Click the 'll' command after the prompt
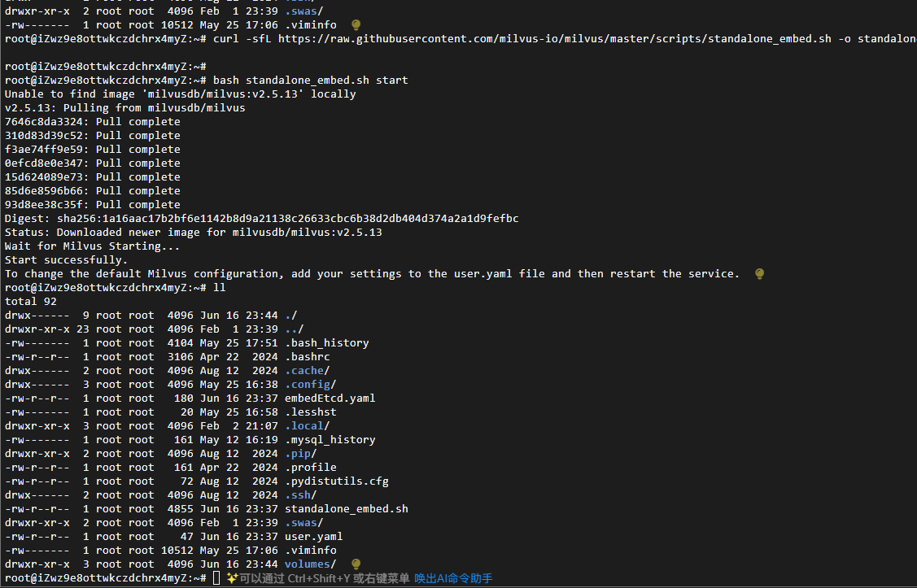Image resolution: width=917 pixels, height=588 pixels. click(x=220, y=288)
